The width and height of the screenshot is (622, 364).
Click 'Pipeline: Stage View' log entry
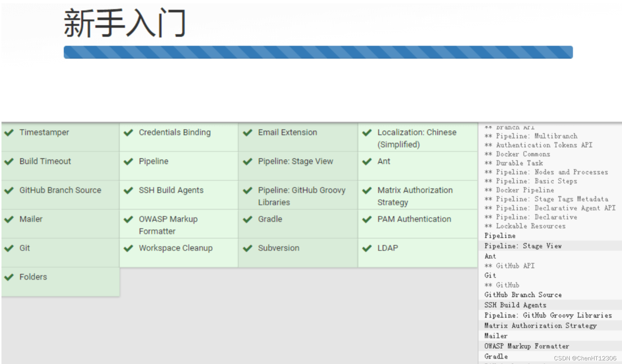523,246
